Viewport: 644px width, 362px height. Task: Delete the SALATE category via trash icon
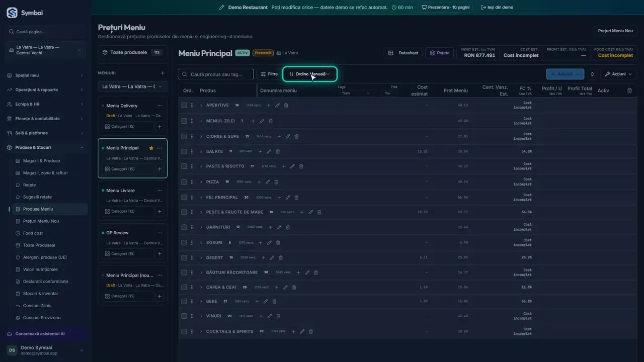278,151
